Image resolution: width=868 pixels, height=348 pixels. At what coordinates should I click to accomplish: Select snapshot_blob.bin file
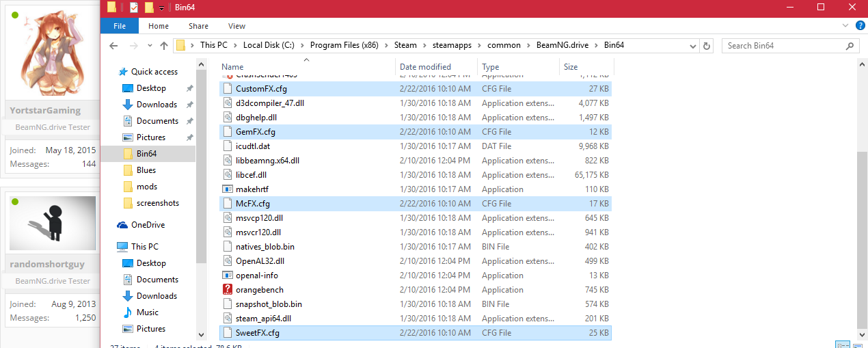pyautogui.click(x=416, y=304)
